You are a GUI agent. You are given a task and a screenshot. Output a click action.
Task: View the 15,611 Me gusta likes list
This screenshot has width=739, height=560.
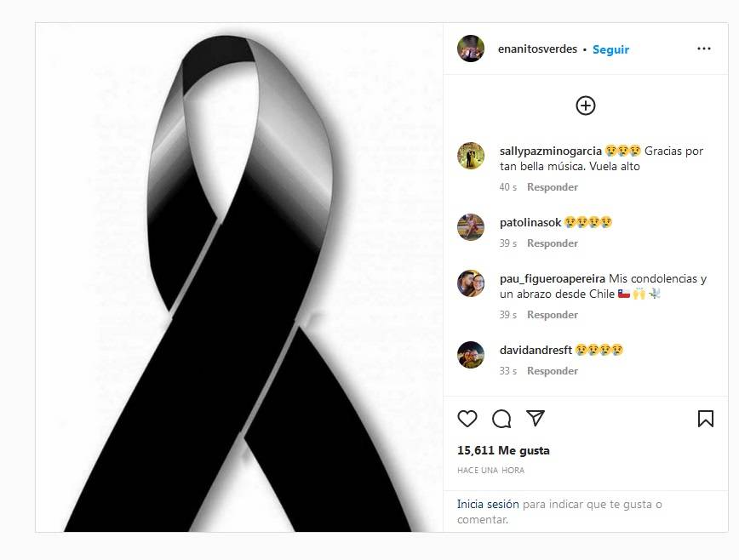pyautogui.click(x=503, y=450)
